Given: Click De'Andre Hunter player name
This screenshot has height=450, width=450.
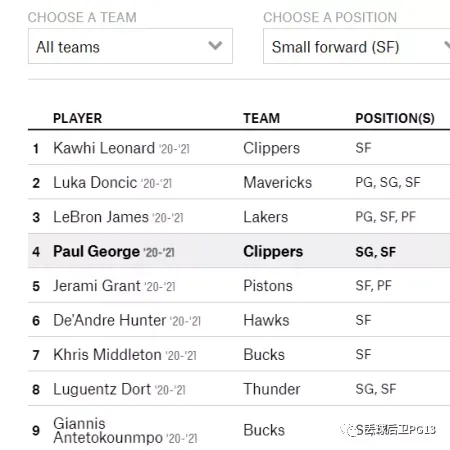Looking at the screenshot, I should click(110, 320).
